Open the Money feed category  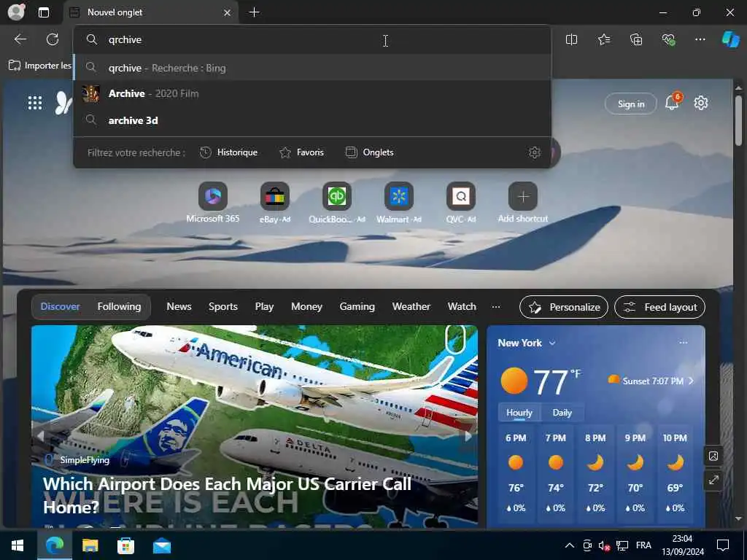306,307
